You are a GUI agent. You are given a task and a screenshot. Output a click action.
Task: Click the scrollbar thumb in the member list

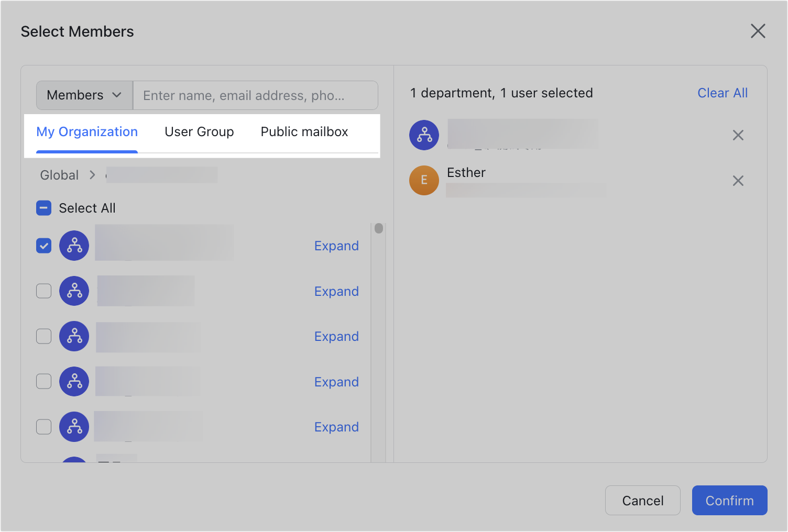pyautogui.click(x=378, y=228)
